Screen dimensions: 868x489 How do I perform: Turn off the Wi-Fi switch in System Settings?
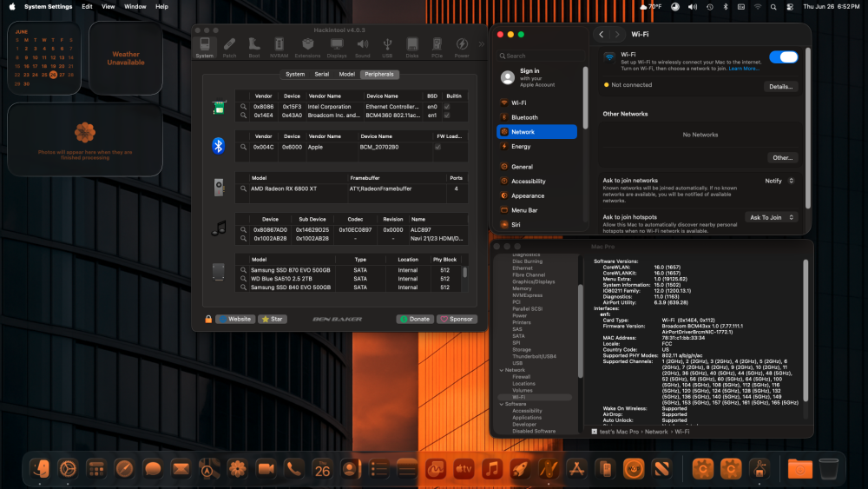coord(783,57)
